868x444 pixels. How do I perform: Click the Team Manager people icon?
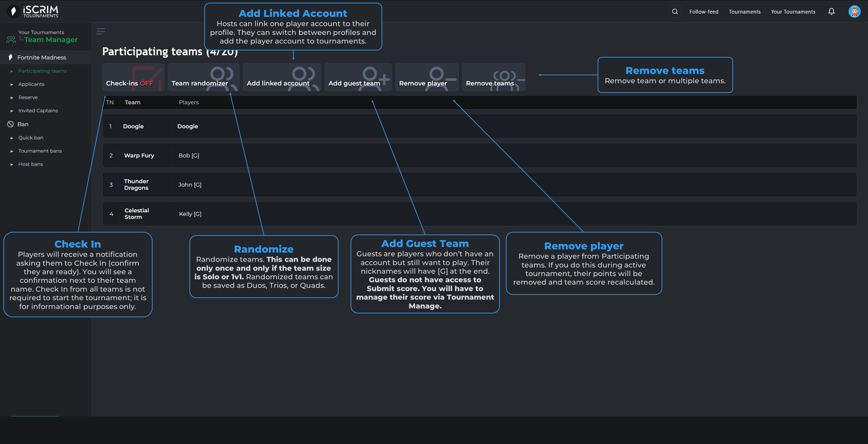[x=11, y=39]
